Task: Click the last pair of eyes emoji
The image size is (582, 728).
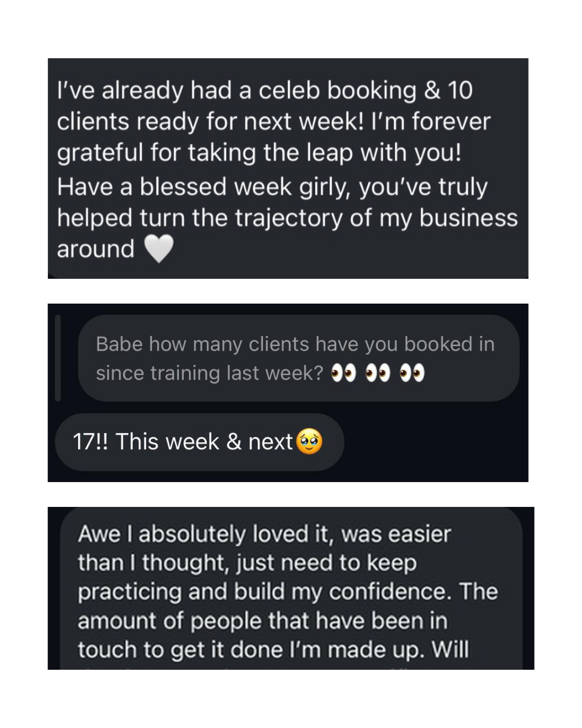Action: click(x=412, y=373)
